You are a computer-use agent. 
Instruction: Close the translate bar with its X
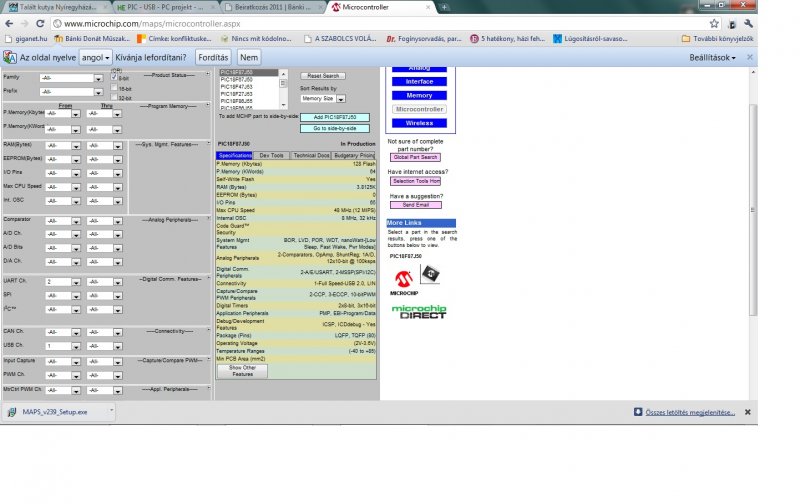click(749, 57)
